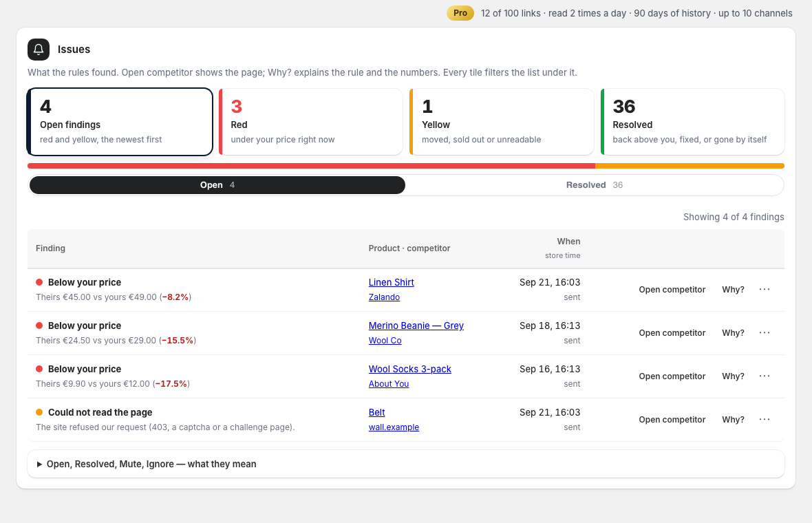Click Open competitor for Linen Shirt
812x523 pixels.
(672, 290)
